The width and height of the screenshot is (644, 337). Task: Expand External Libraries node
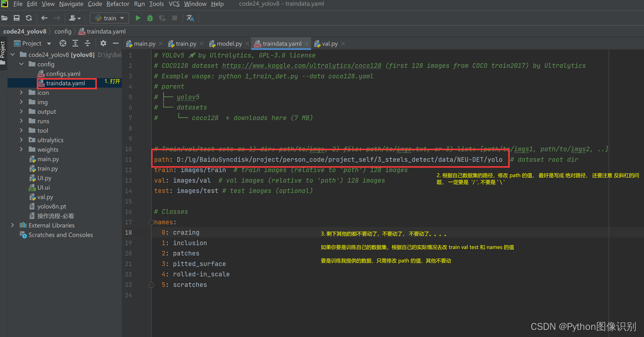pos(13,225)
